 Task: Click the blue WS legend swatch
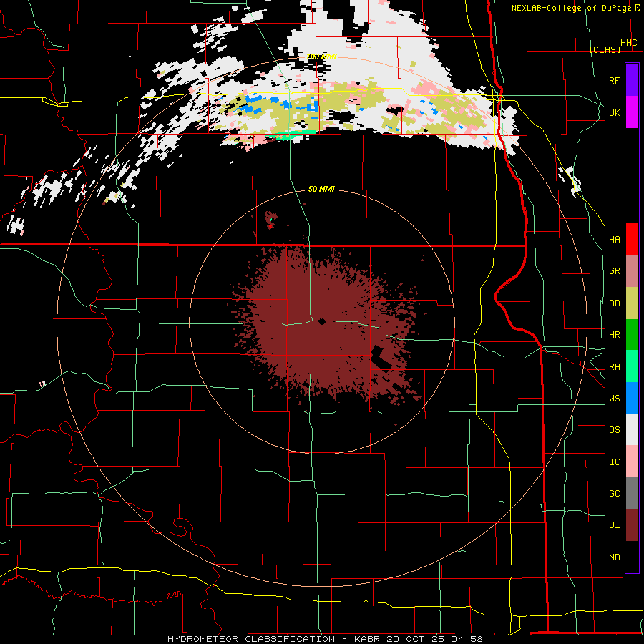(x=632, y=398)
